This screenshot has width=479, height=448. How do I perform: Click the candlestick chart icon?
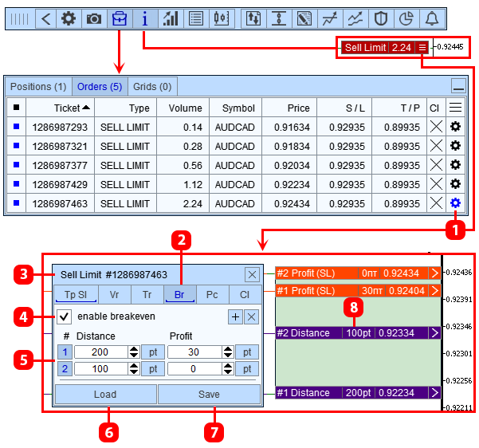tap(222, 19)
